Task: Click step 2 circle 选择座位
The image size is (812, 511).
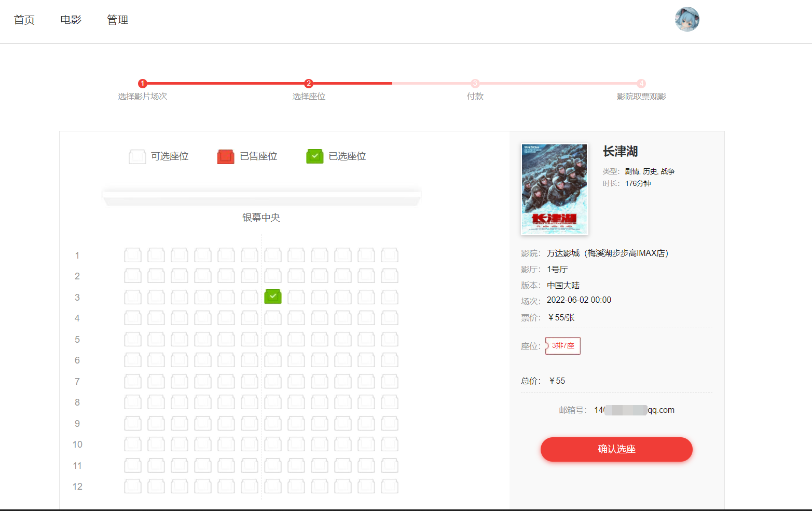Action: 309,83
